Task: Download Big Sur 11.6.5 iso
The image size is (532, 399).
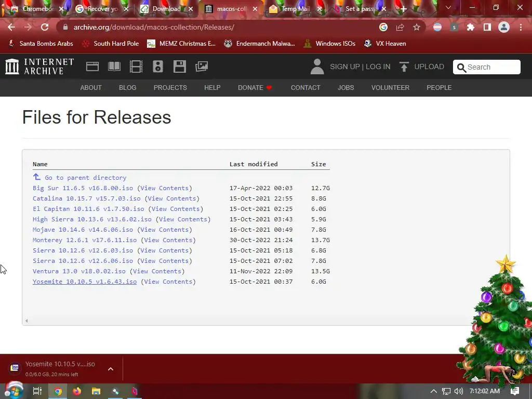Action: coord(83,188)
